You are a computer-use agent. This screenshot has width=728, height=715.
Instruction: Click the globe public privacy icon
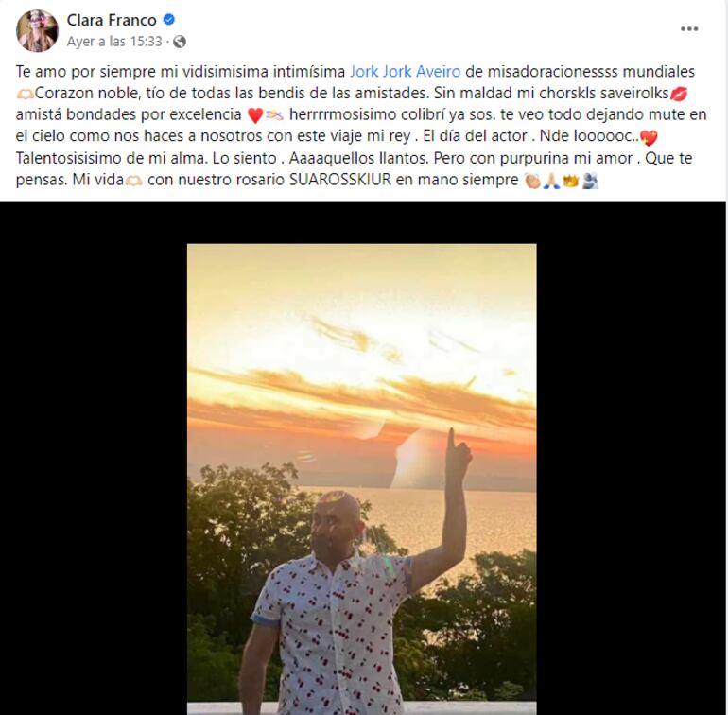(180, 42)
